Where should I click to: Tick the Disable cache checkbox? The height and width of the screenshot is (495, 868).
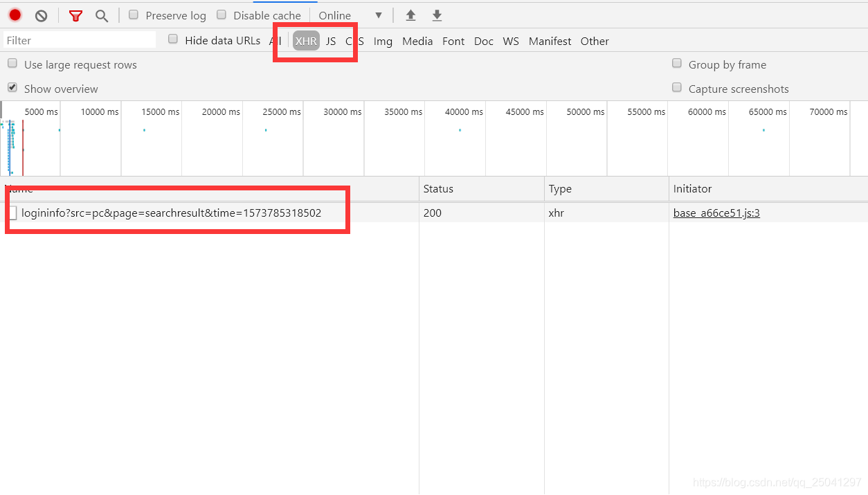point(221,15)
